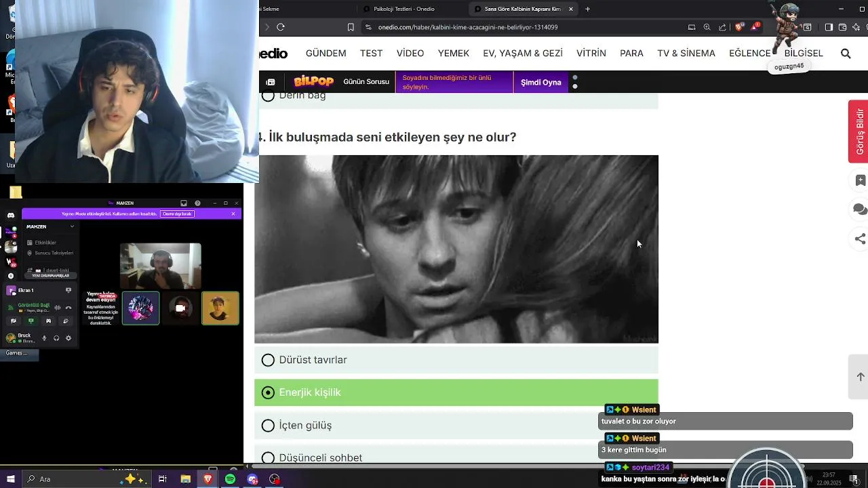The image size is (868, 488).
Task: Select the Dürüst tavırlar option
Action: pyautogui.click(x=456, y=360)
